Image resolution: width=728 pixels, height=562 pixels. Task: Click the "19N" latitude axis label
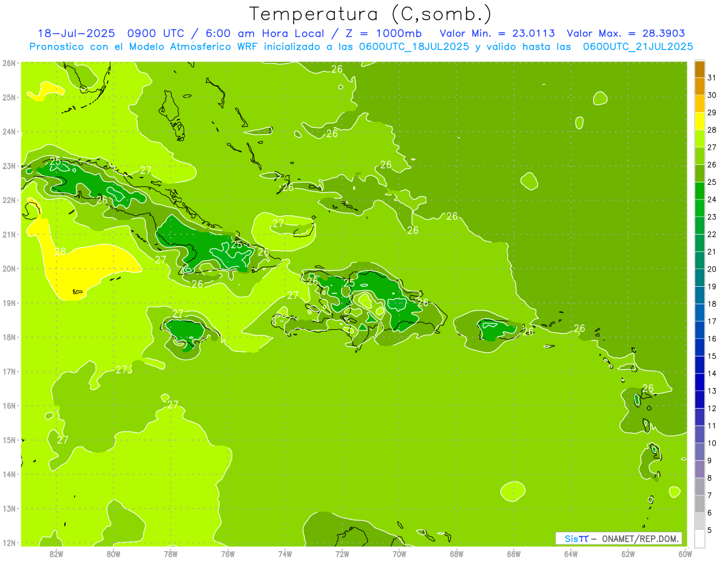coord(8,303)
